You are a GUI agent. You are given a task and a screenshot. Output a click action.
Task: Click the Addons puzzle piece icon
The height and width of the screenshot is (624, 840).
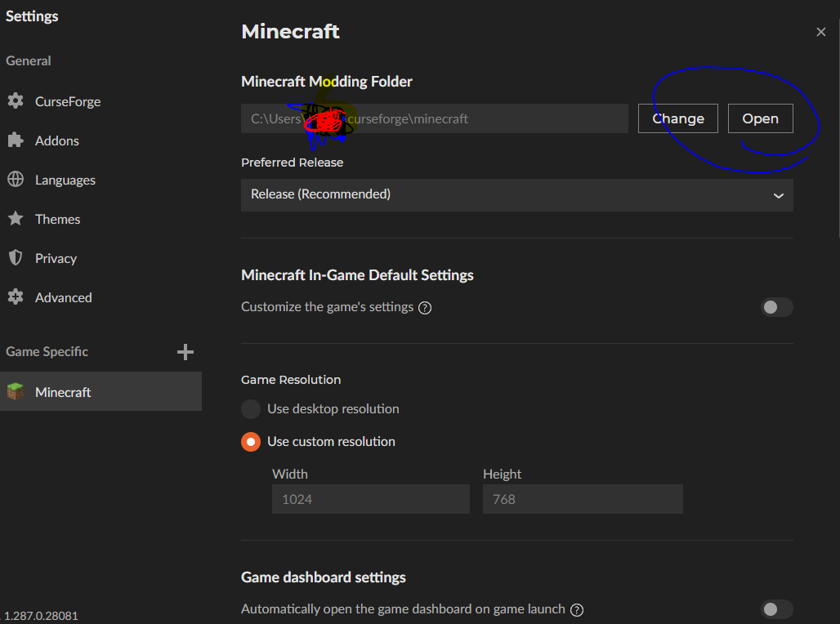click(x=16, y=140)
